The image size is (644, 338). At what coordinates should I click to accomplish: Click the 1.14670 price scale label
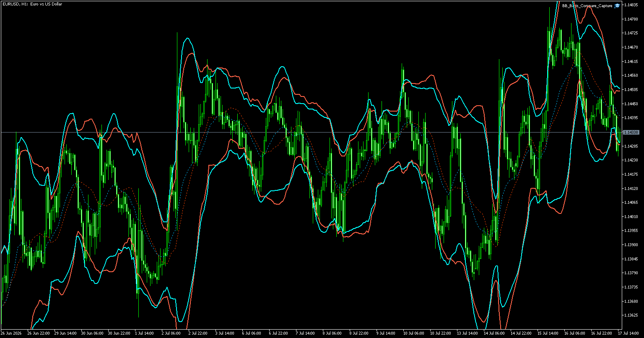coord(631,47)
